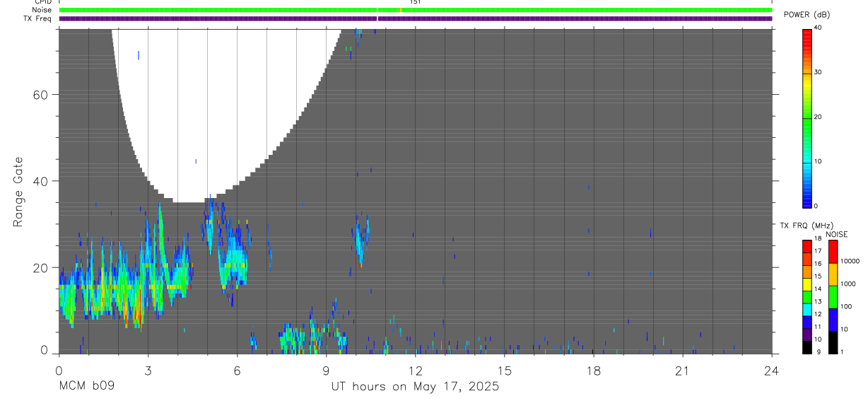This screenshot has width=868, height=401.
Task: Click the 16 MHz legend label
Action: pos(819,264)
